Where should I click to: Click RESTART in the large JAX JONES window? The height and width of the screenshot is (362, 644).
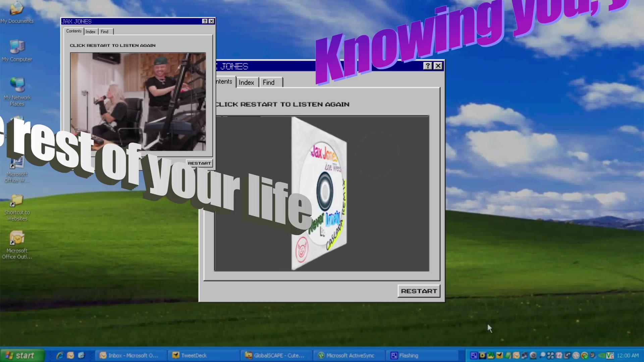pos(419,291)
